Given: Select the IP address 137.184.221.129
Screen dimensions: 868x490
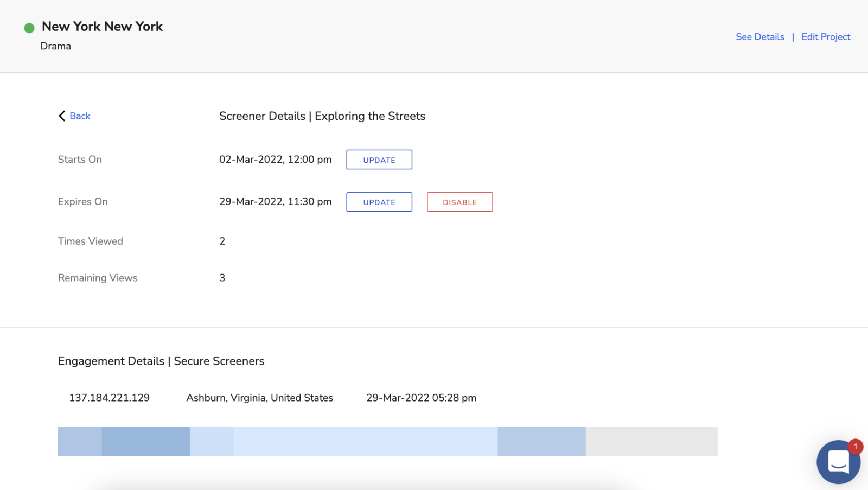Looking at the screenshot, I should (109, 398).
